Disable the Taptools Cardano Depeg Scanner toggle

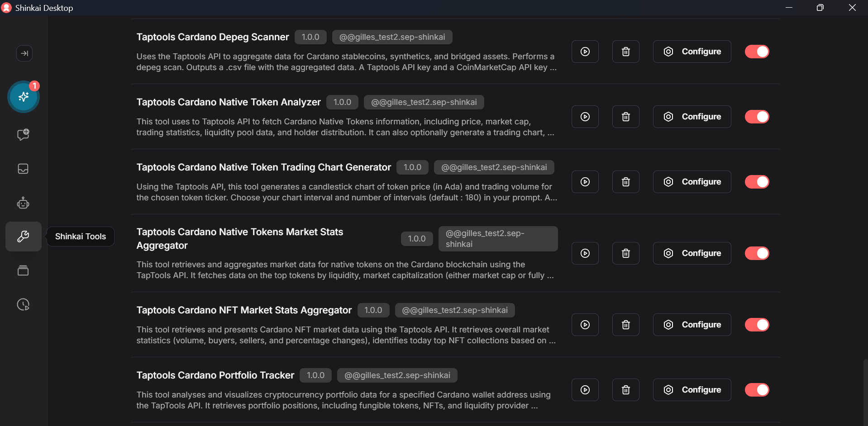pos(757,51)
